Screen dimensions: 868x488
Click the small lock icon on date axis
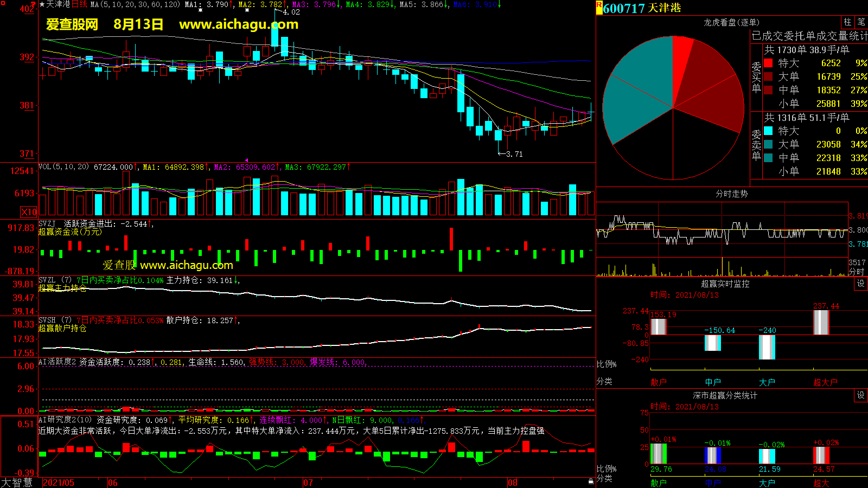point(591,481)
